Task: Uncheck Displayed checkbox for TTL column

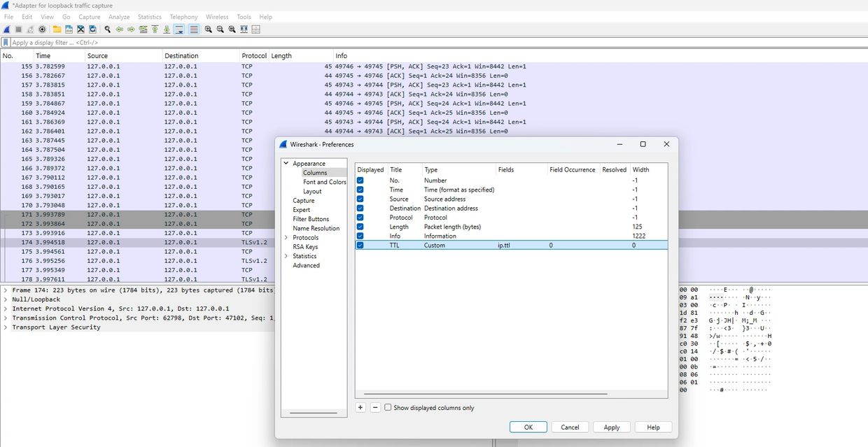Action: tap(360, 246)
